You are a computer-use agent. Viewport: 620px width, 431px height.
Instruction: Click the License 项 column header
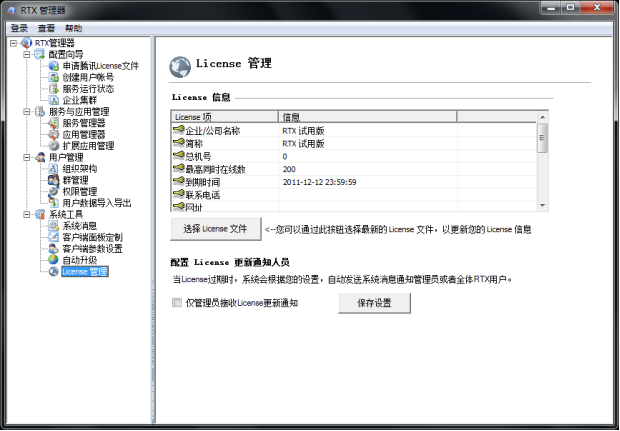coord(225,117)
